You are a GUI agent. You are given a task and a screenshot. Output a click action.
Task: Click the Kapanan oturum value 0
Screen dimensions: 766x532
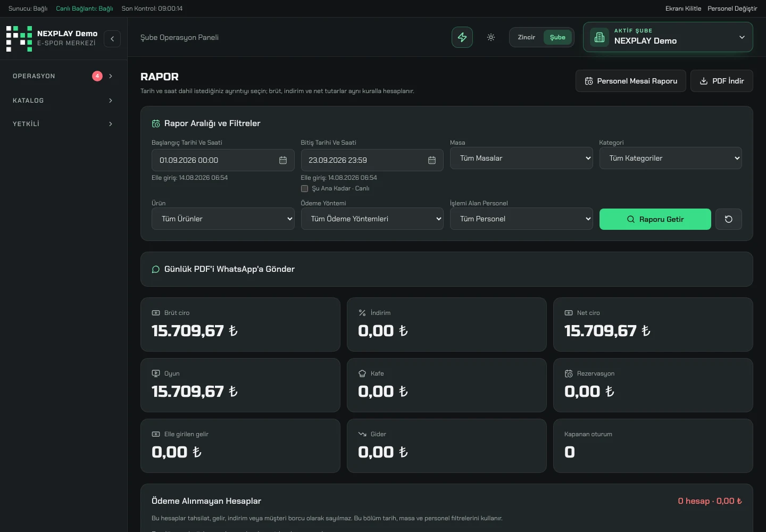pyautogui.click(x=570, y=452)
